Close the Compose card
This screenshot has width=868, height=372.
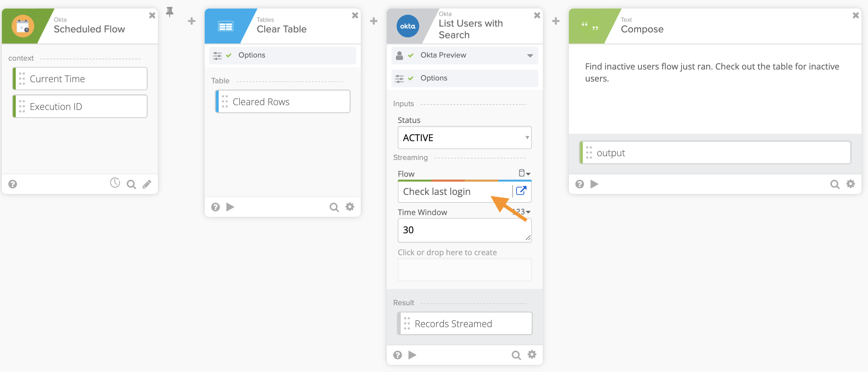856,15
